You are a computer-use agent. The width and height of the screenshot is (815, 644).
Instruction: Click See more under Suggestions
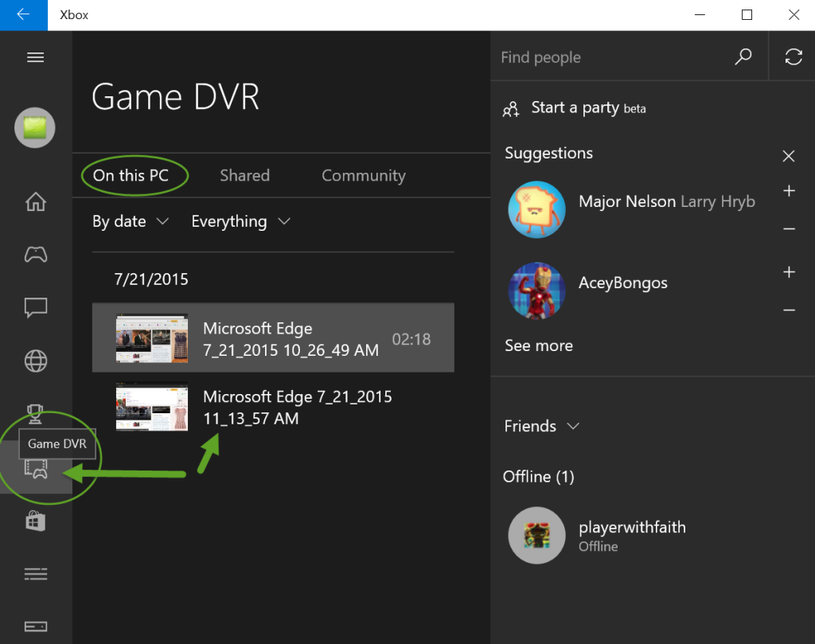(x=539, y=345)
